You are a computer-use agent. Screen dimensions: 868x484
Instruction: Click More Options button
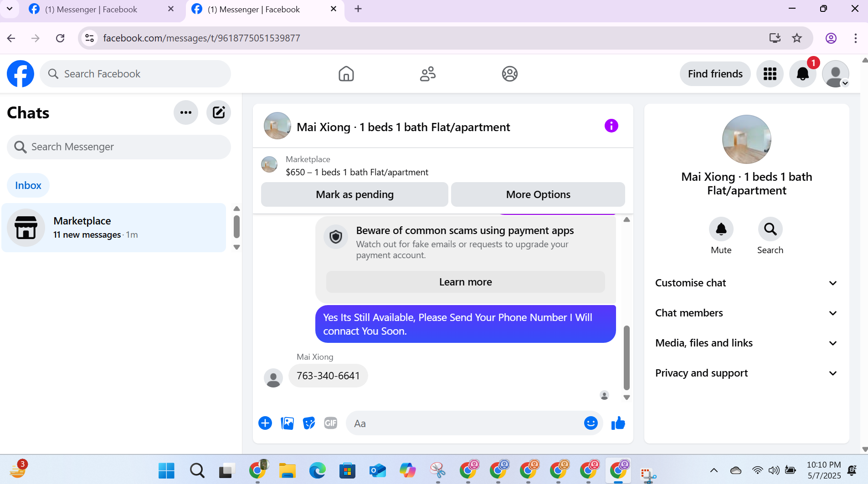point(538,194)
